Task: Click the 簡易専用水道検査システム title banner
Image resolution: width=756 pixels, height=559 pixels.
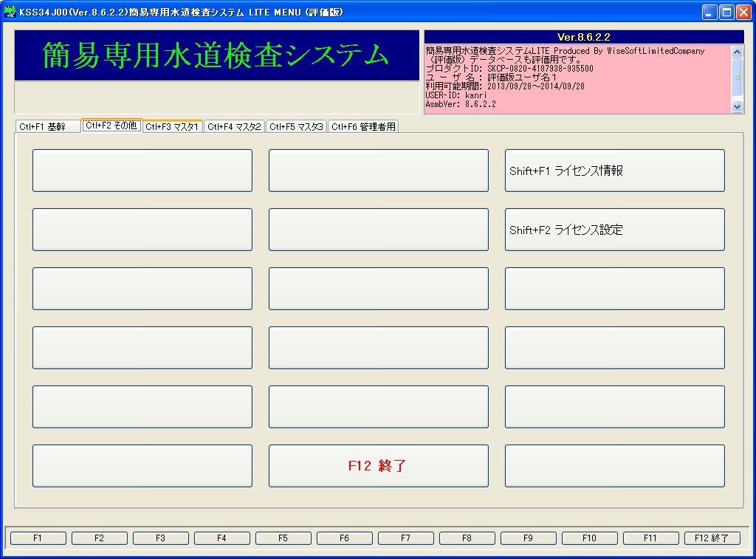Action: (216, 55)
